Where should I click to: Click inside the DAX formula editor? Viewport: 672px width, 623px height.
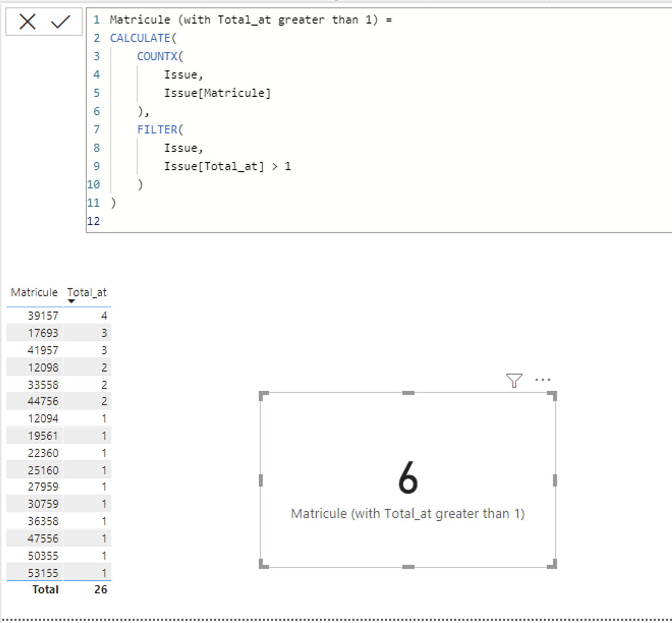click(x=379, y=120)
